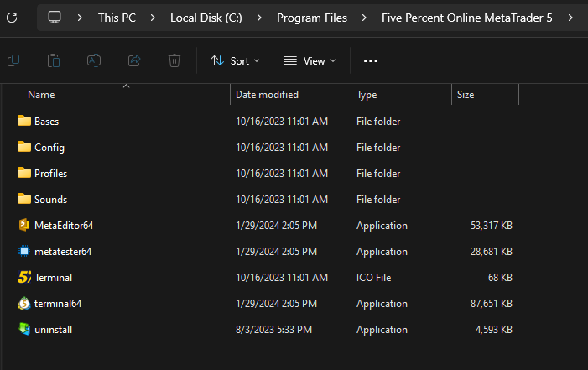Open the Sort dropdown
The width and height of the screenshot is (588, 370).
click(x=235, y=60)
